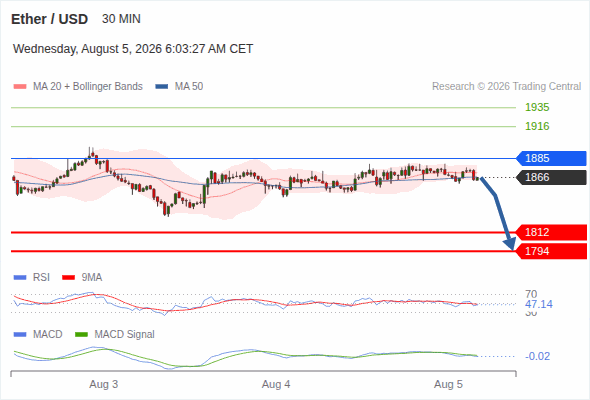Screen dimensions: 590x400
Task: Click the 1935 resistance level label
Action: pyautogui.click(x=537, y=108)
